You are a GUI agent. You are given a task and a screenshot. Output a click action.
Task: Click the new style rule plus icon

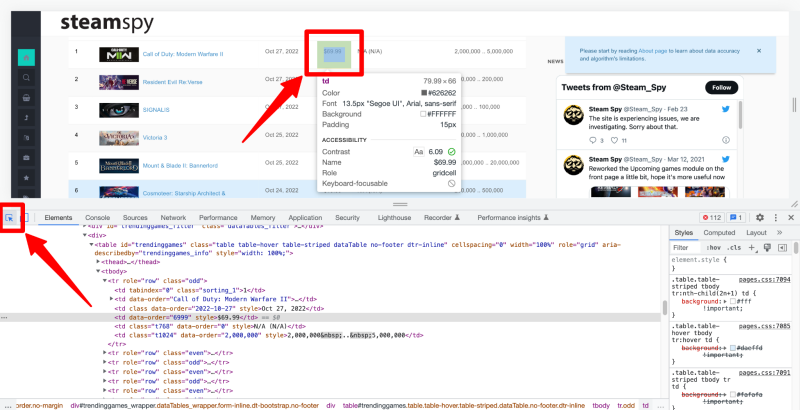pos(751,247)
